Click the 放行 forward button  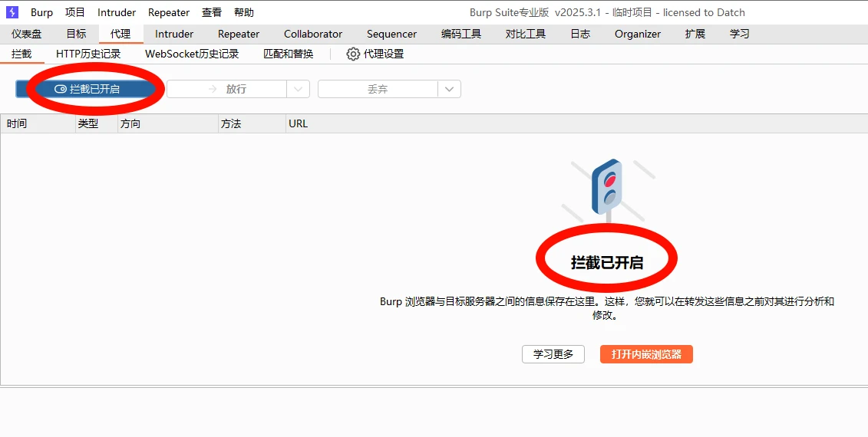point(226,89)
